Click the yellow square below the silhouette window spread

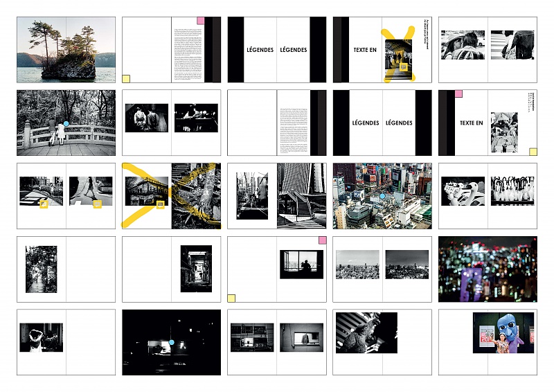point(231,299)
